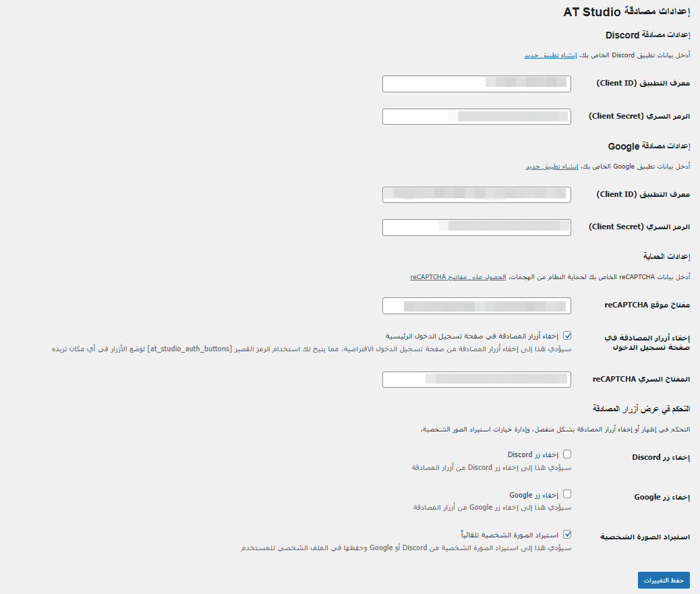Image resolution: width=700 pixels, height=594 pixels.
Task: Click the blue save changes button
Action: click(x=664, y=580)
